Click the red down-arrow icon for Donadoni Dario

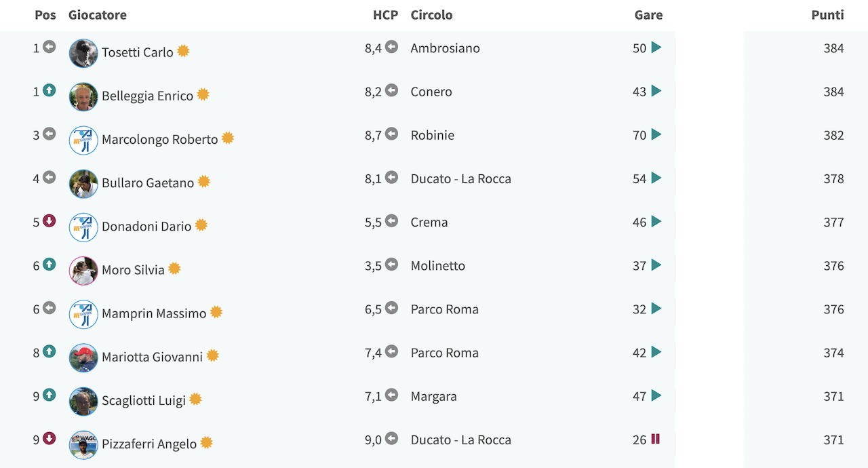[49, 221]
